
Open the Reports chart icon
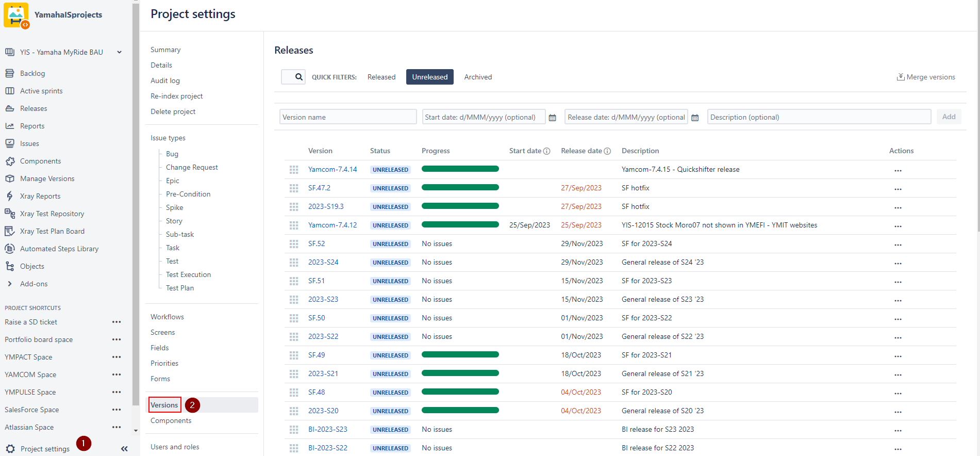10,126
